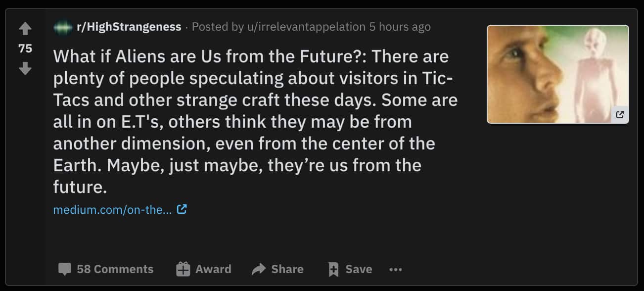This screenshot has height=291, width=644.
Task: Click the '5 hours ago' timestamp
Action: click(x=400, y=27)
